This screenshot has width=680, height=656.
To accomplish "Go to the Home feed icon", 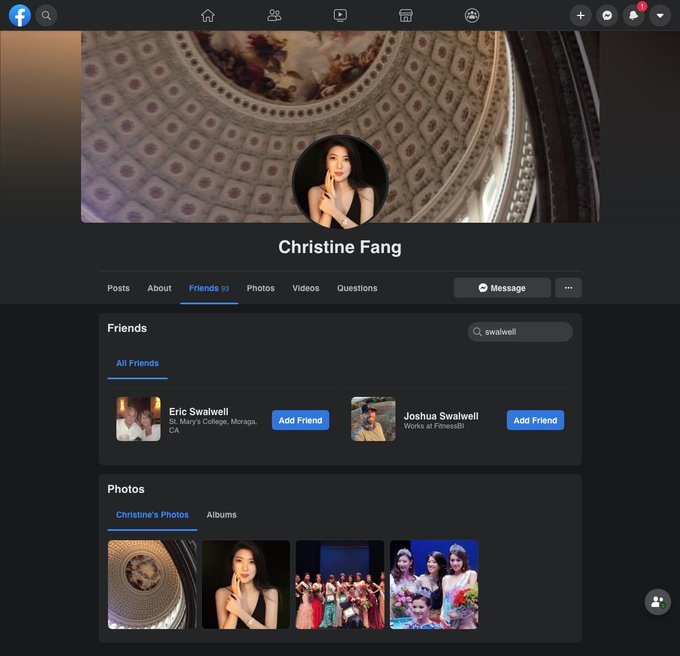I will click(208, 15).
